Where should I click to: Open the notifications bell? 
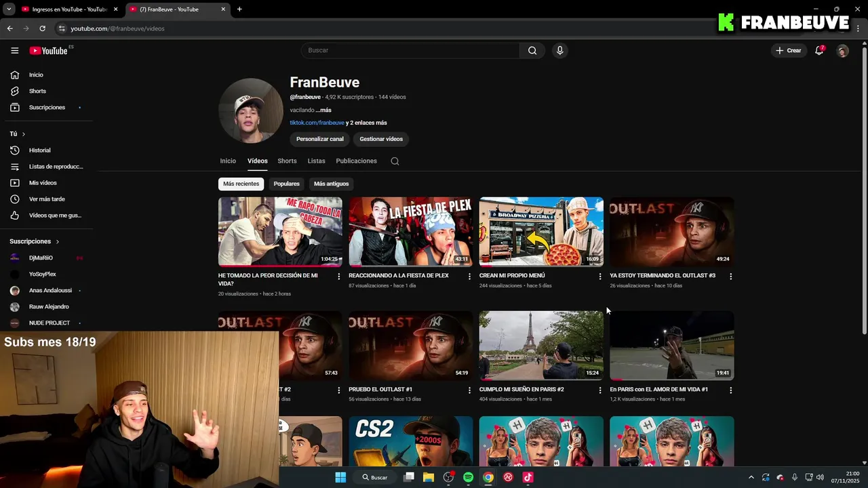click(819, 50)
